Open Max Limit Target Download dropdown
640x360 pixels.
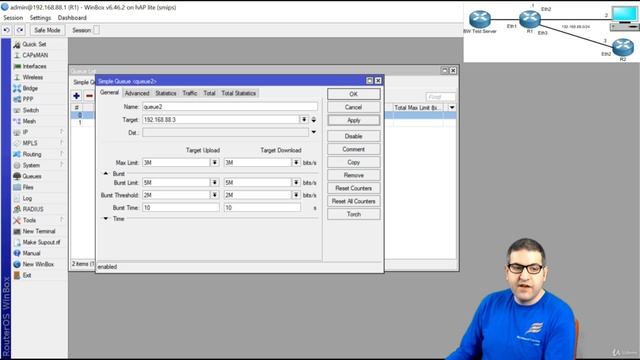[x=296, y=162]
